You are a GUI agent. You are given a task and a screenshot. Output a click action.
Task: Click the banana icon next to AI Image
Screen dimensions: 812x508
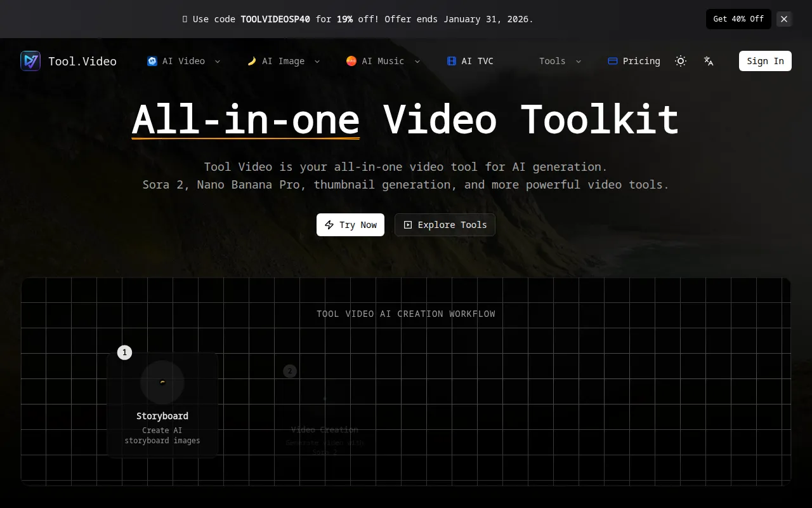pyautogui.click(x=251, y=61)
